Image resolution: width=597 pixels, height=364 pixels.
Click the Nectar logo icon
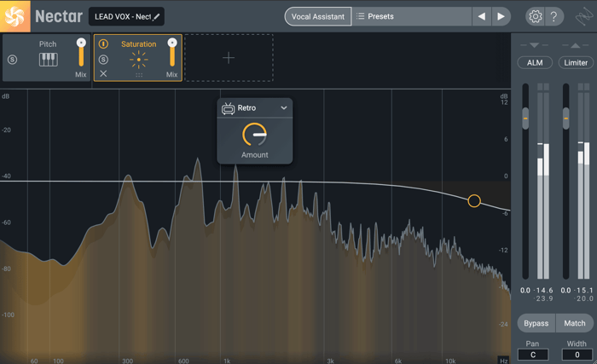click(14, 16)
